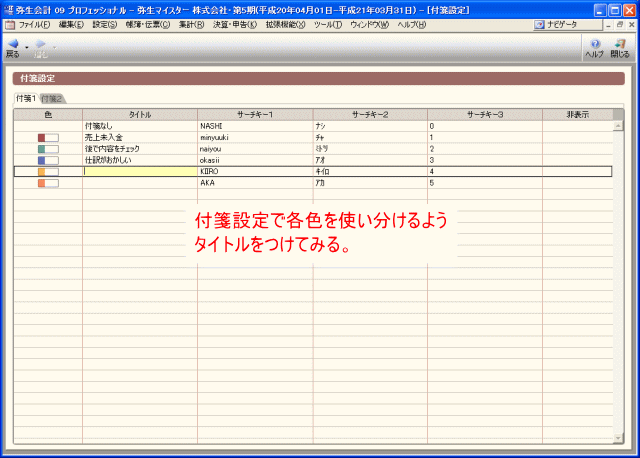Click the NASHI search key cell
The height and width of the screenshot is (458, 640).
point(255,126)
